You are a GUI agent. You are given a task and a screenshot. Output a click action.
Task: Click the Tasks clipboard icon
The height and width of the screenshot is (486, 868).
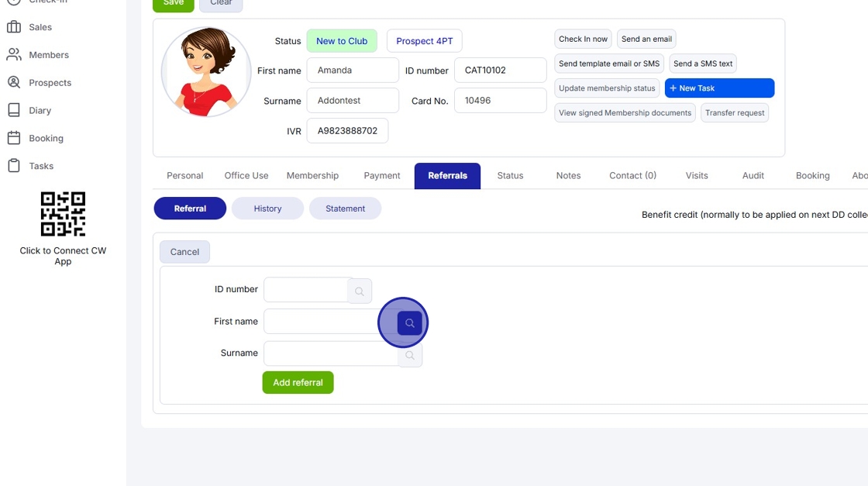(x=14, y=166)
